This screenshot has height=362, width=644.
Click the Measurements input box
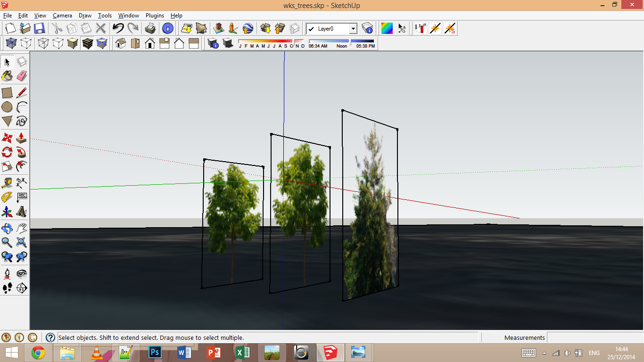595,337
